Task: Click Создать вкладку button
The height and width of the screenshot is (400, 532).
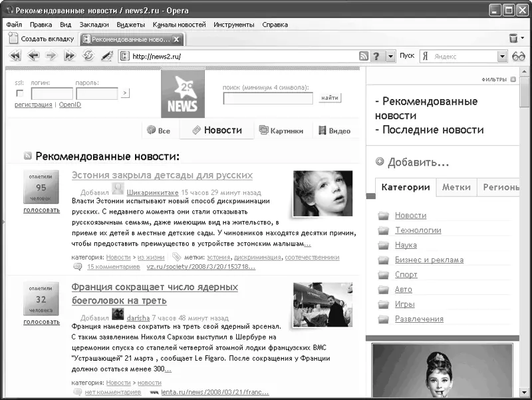Action: 41,39
